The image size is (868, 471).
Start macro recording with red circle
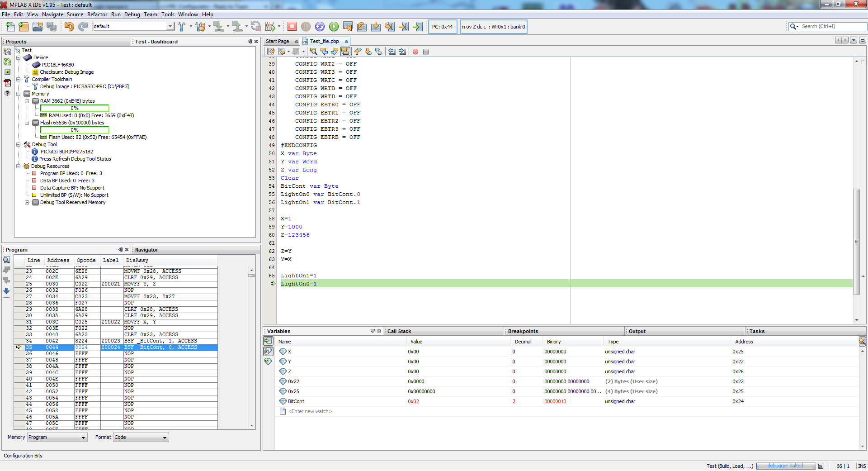(415, 52)
